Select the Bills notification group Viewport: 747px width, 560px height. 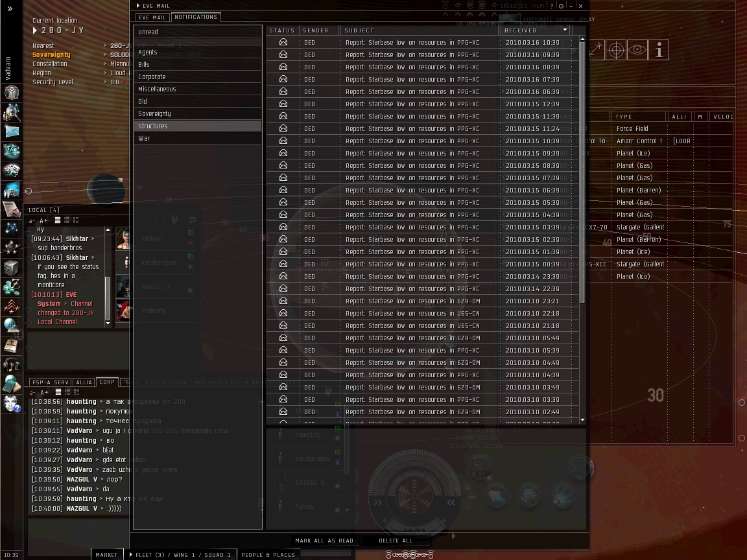pos(197,64)
